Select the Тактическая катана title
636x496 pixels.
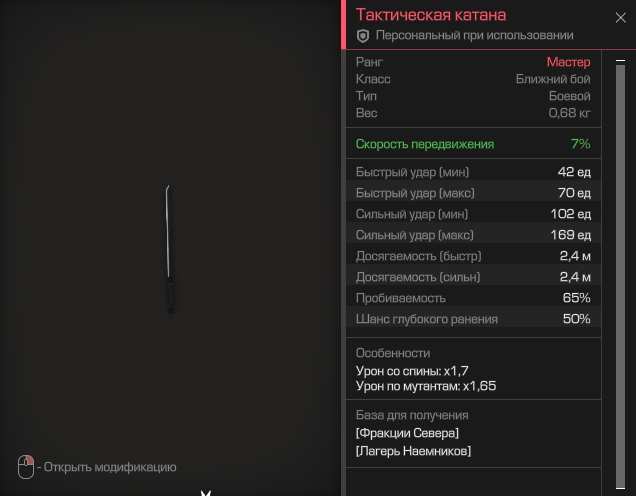pyautogui.click(x=431, y=15)
